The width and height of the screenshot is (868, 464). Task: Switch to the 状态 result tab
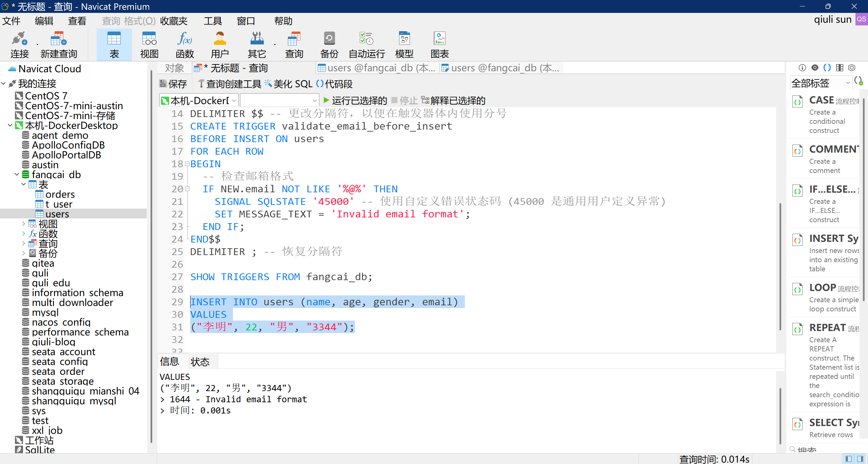[200, 362]
